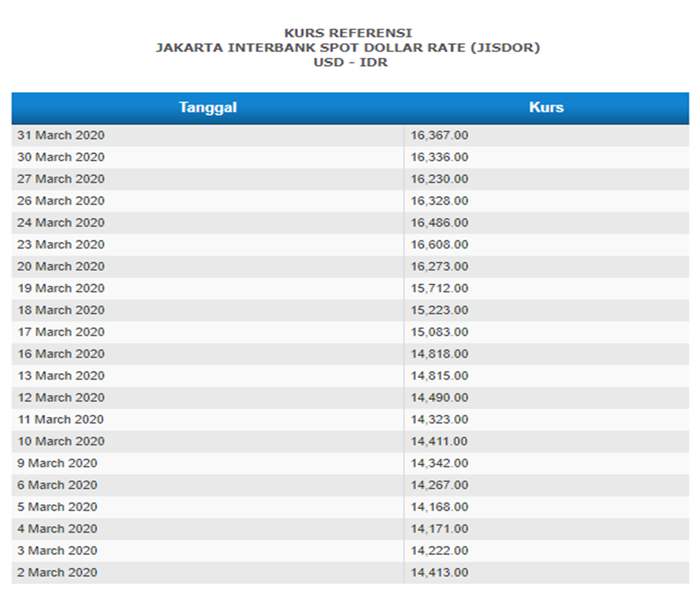Click the Jakarta Interbank Spot Dollar Rate heading
Screen dimensions: 700x593
pyautogui.click(x=348, y=48)
